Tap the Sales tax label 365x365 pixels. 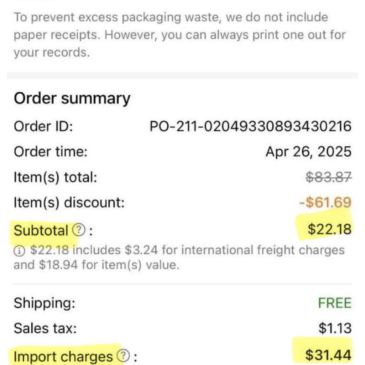click(x=45, y=329)
